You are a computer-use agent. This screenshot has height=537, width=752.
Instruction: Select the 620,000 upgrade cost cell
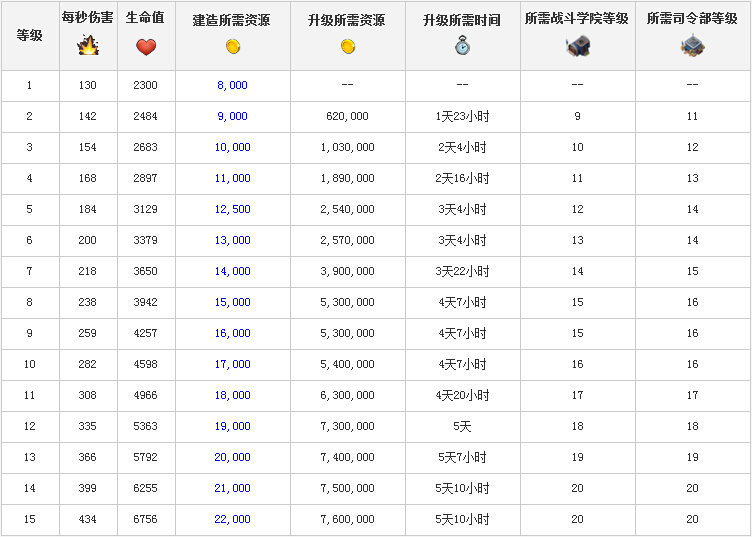(x=348, y=117)
